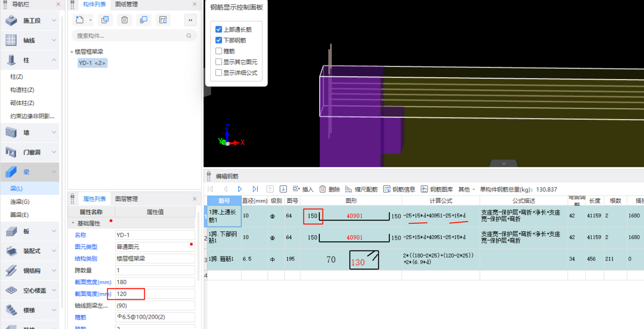Select 圈梁(E) in the navigation list
Viewport: 644px width, 329px height.
(19, 215)
